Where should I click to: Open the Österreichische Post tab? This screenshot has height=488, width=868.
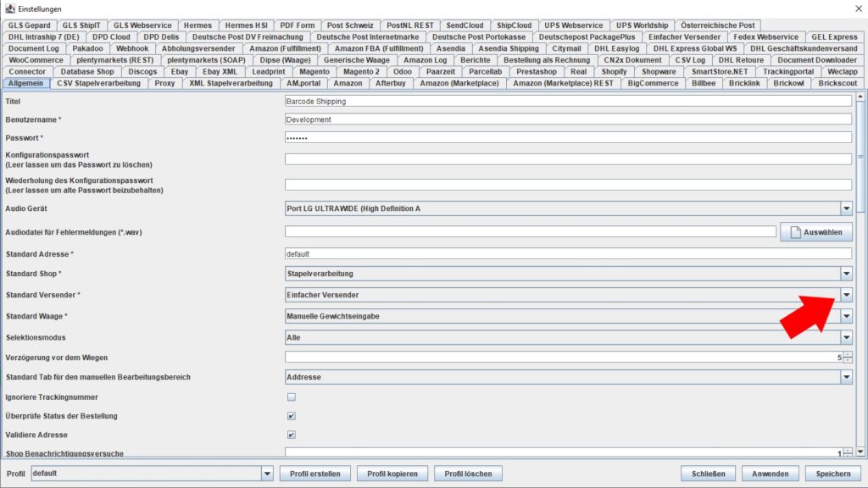coord(717,25)
